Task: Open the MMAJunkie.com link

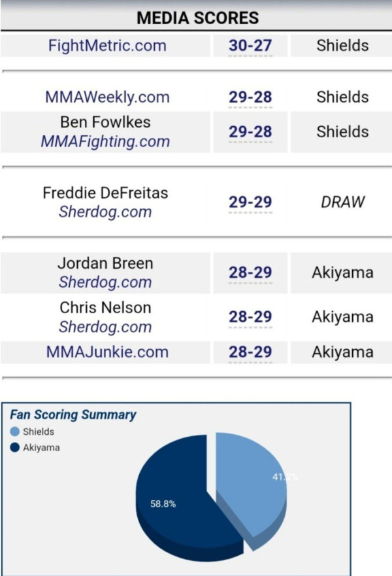Action: click(x=107, y=352)
